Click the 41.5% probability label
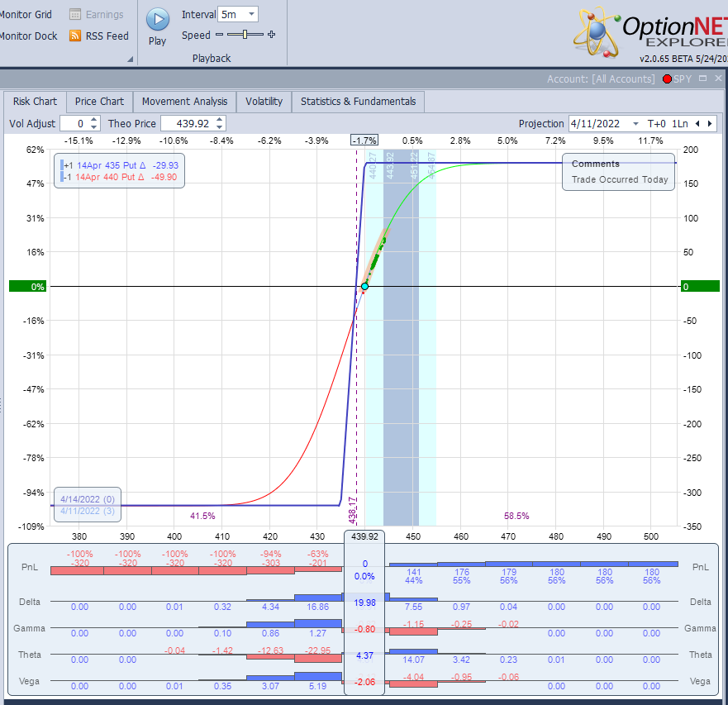 point(202,516)
